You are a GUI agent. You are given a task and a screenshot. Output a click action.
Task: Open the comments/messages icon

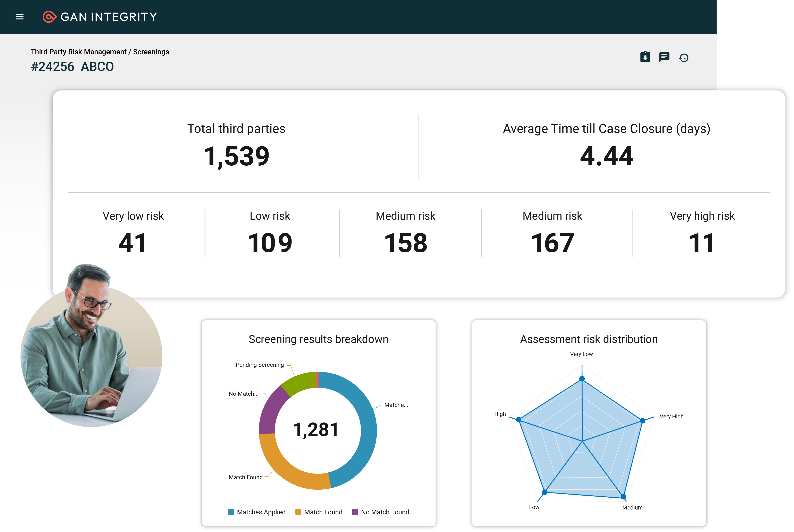(664, 57)
